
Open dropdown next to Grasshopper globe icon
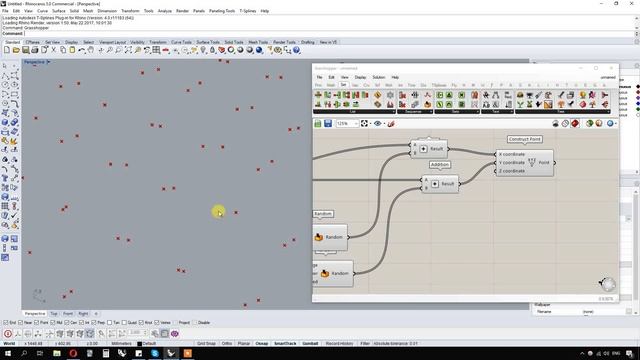coord(616,124)
